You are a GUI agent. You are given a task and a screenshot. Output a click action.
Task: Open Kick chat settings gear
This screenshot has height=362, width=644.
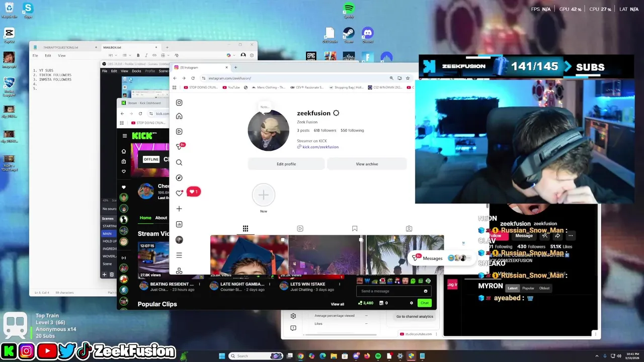coord(412,303)
